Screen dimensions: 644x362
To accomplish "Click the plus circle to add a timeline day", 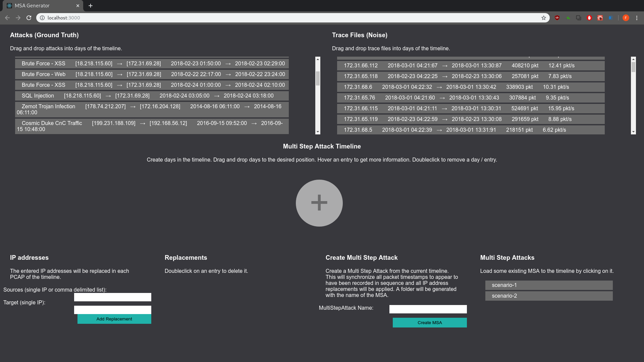I will coord(319,203).
